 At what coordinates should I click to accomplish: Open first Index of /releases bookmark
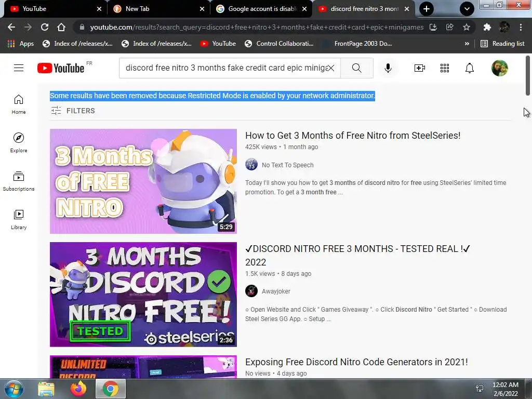point(77,44)
